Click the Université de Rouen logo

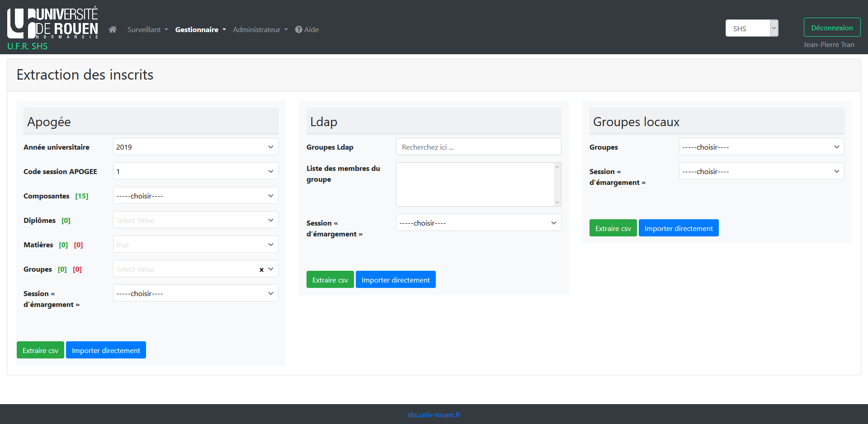point(52,24)
